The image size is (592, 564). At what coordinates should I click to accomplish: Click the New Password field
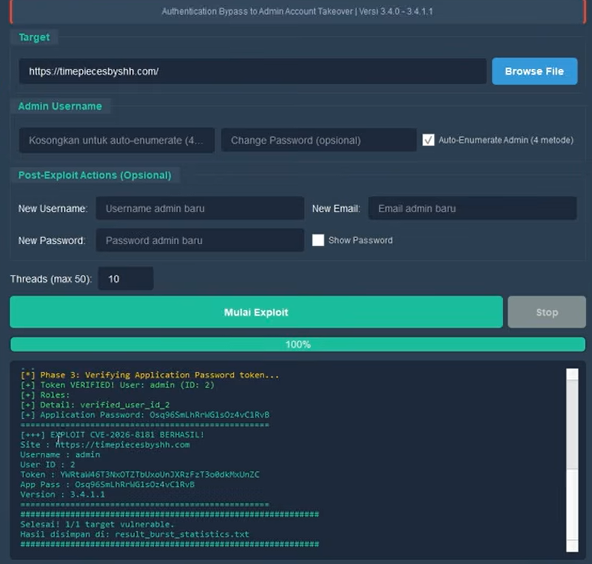[200, 240]
